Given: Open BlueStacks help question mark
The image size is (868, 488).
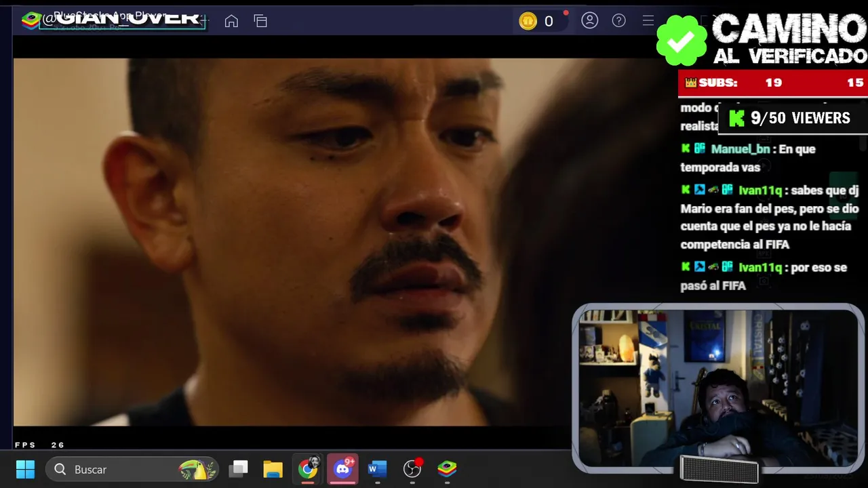Looking at the screenshot, I should point(618,20).
